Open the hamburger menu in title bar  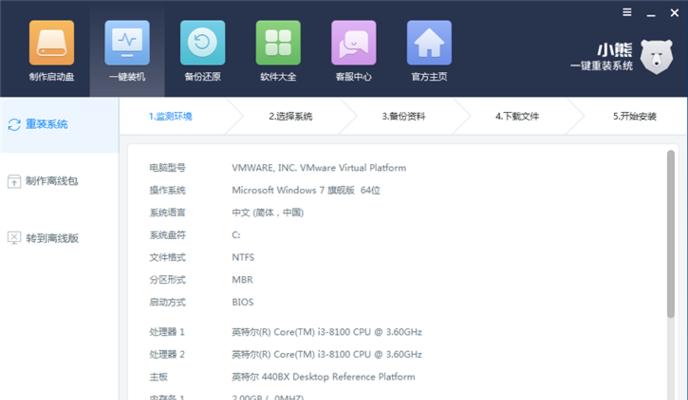[x=627, y=12]
